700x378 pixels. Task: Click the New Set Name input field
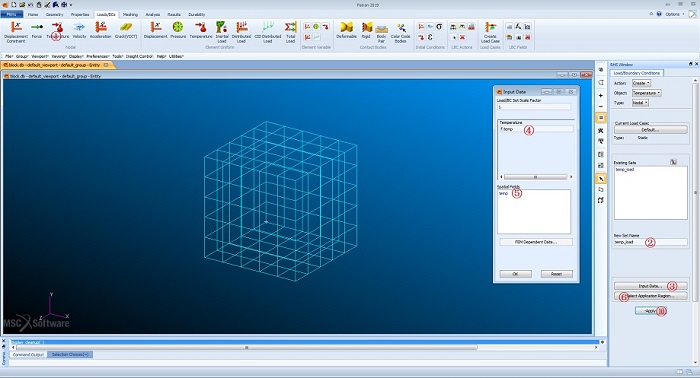[x=650, y=242]
